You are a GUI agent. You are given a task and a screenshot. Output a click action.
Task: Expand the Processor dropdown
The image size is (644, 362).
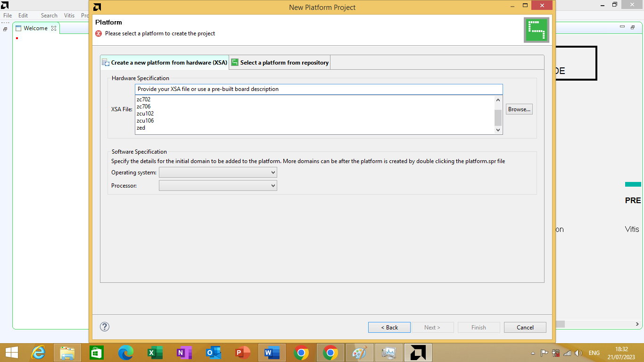tap(218, 186)
